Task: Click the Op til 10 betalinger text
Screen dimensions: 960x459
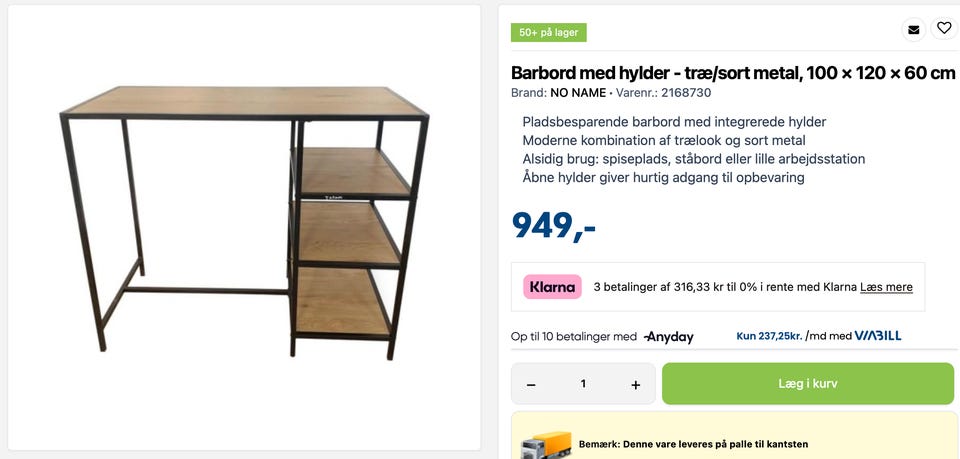Action: pyautogui.click(x=574, y=337)
